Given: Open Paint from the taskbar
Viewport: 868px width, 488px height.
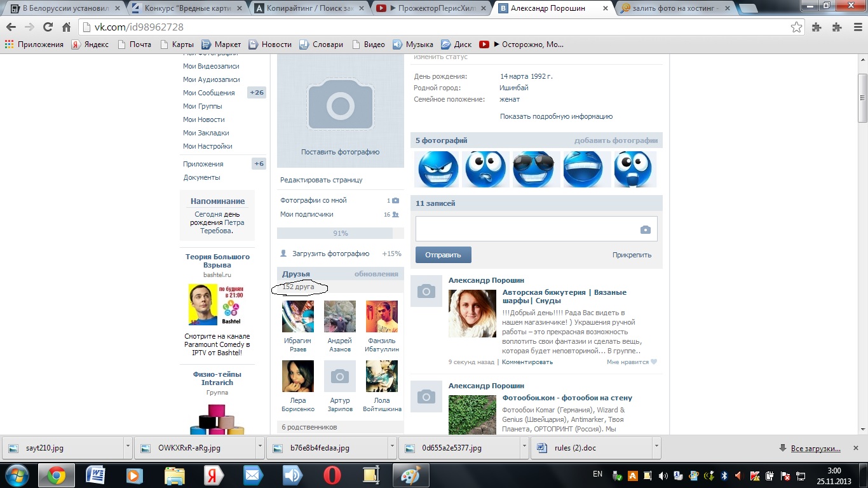Looking at the screenshot, I should [x=410, y=475].
